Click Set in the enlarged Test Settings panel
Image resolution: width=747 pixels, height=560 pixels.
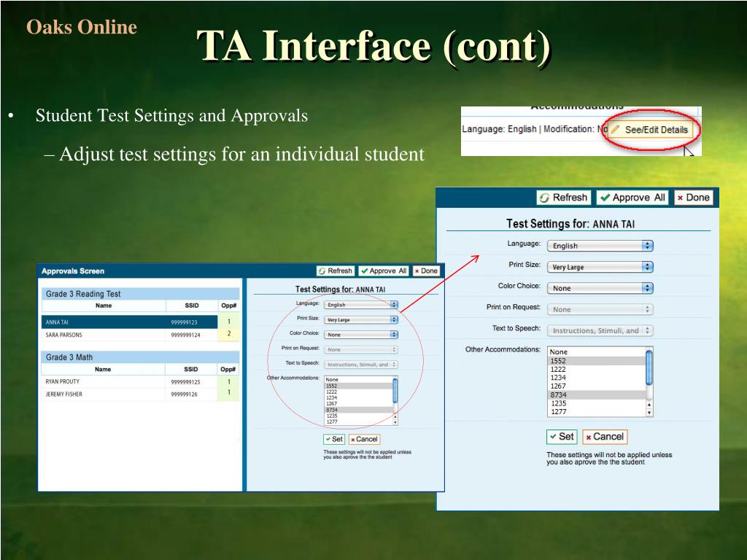[562, 437]
